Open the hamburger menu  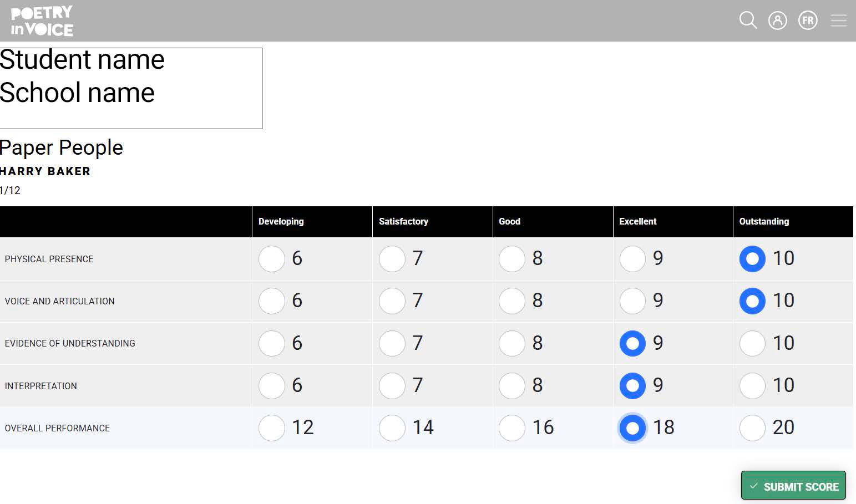[838, 21]
